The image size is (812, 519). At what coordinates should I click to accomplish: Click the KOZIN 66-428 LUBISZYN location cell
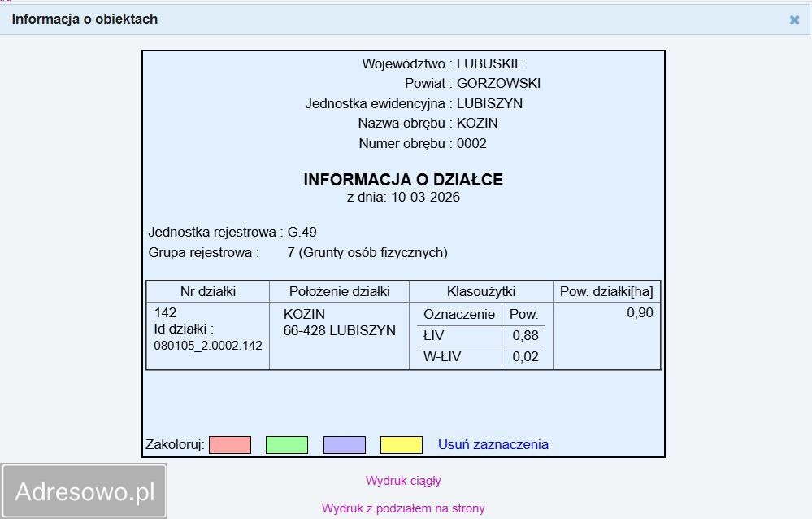[339, 323]
